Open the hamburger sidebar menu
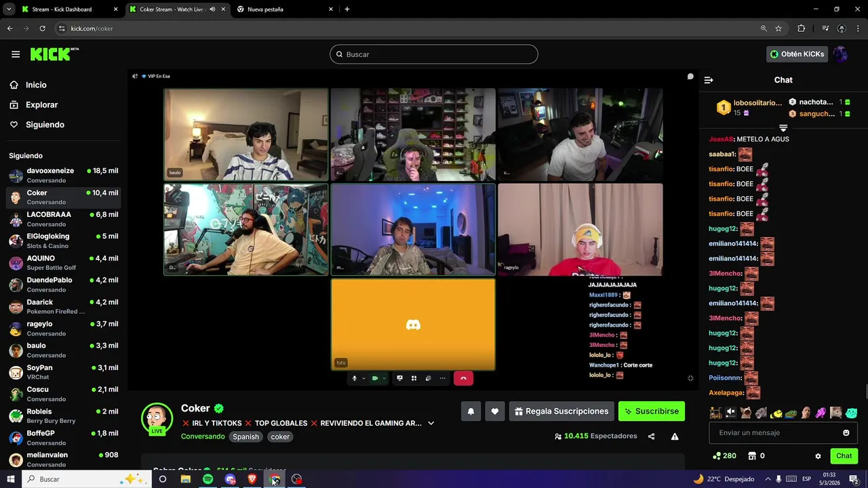 tap(16, 54)
